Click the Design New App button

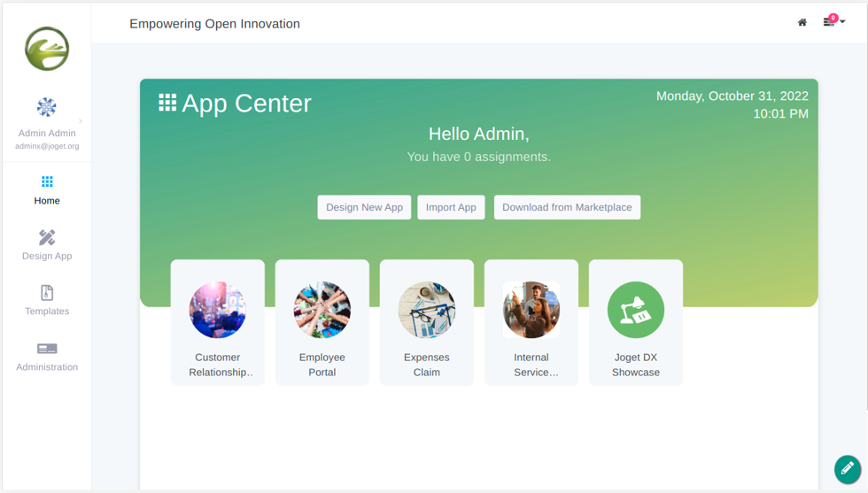pyautogui.click(x=364, y=207)
